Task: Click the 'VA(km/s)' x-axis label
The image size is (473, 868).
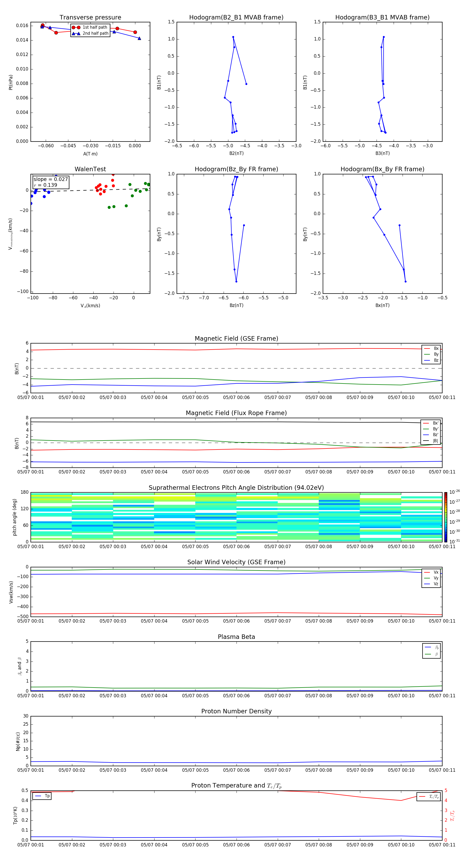Action: point(90,306)
